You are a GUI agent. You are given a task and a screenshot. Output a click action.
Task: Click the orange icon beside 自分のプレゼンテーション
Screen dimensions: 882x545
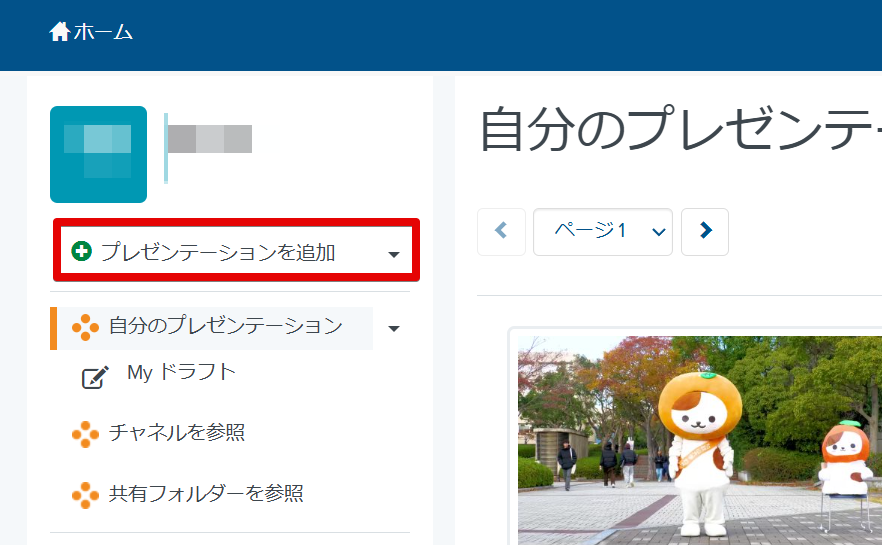(85, 327)
